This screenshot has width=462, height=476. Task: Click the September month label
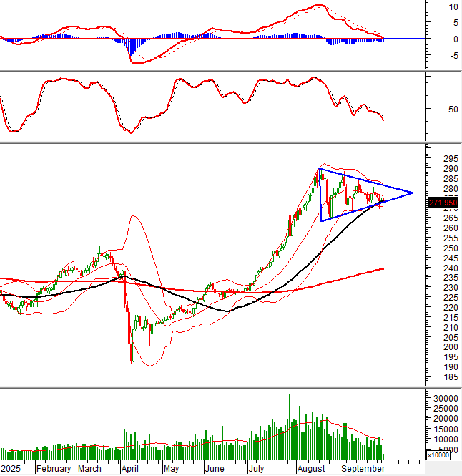(362, 469)
